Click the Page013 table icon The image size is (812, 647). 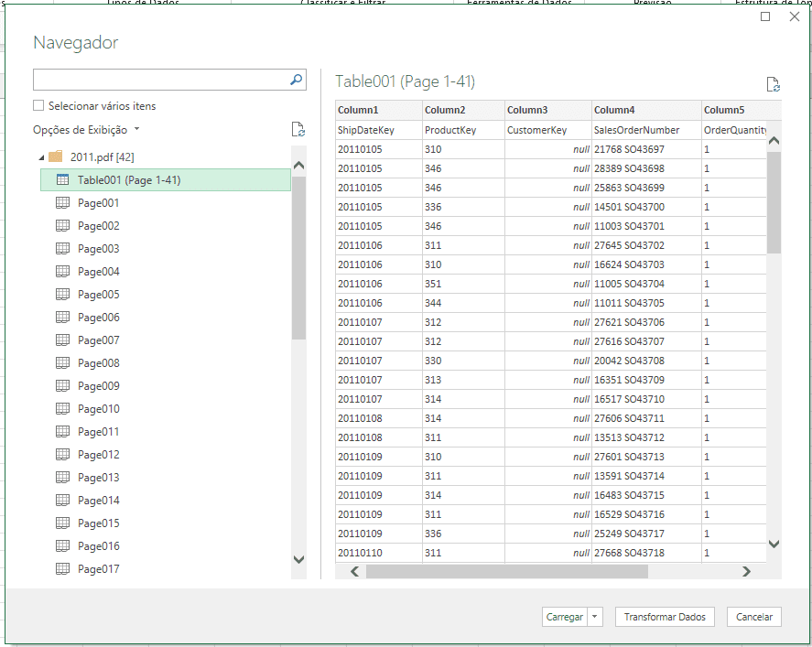(x=62, y=477)
